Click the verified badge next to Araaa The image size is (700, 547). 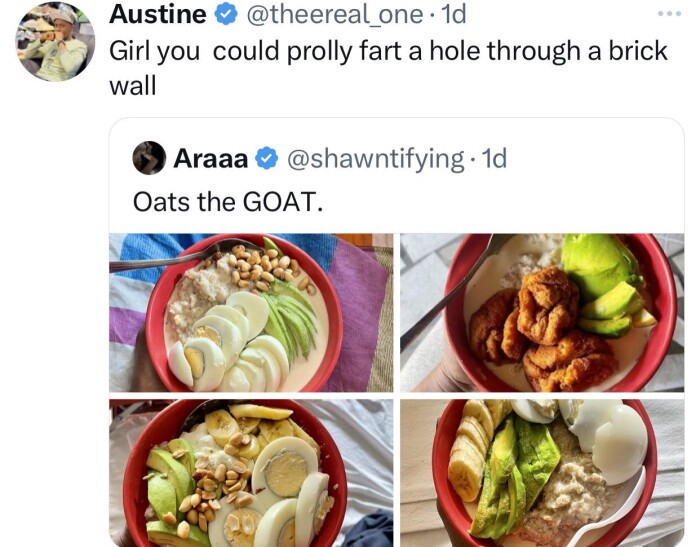pos(267,159)
